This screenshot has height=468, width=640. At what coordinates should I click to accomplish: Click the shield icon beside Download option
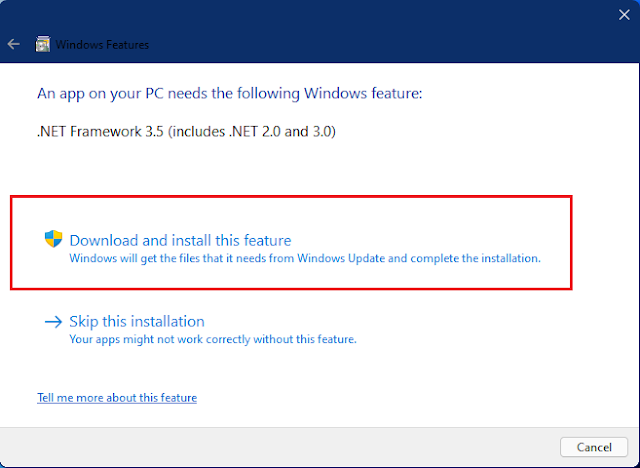53,239
